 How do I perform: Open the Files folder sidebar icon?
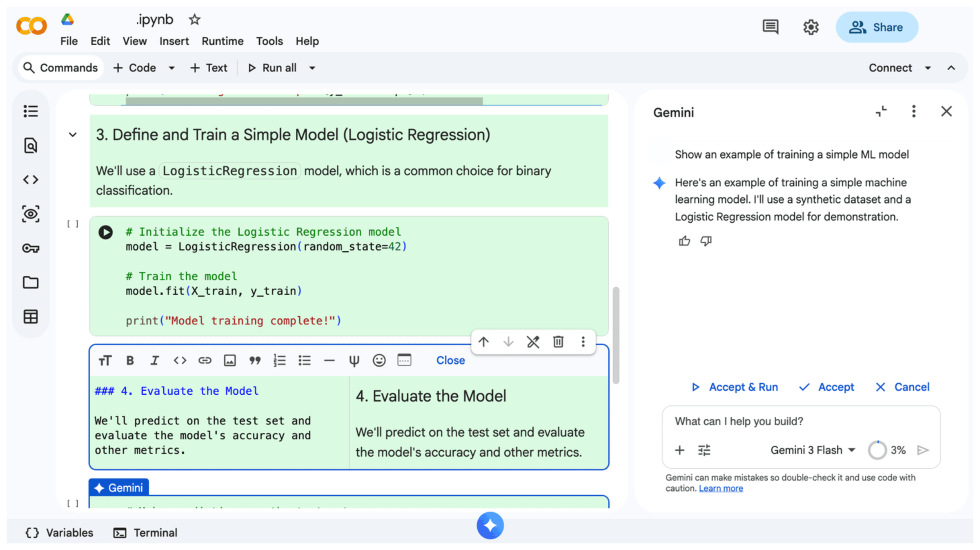pos(31,282)
